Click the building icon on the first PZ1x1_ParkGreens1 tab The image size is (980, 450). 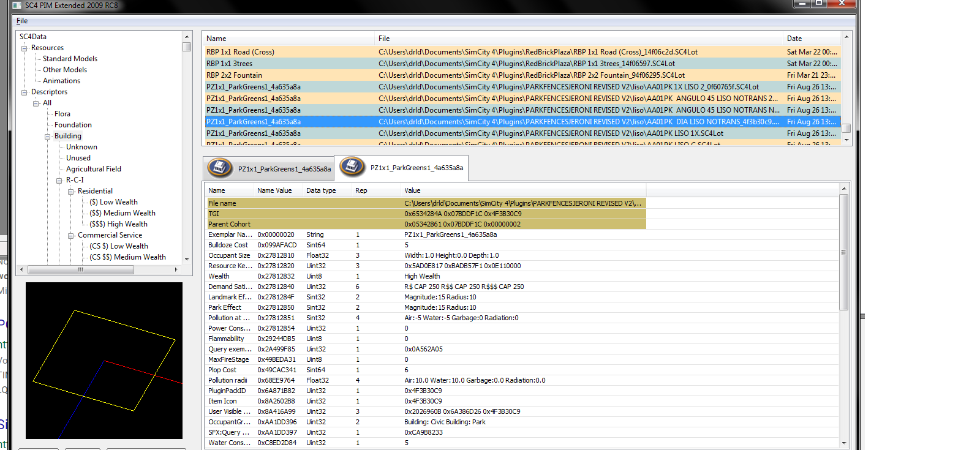click(220, 168)
